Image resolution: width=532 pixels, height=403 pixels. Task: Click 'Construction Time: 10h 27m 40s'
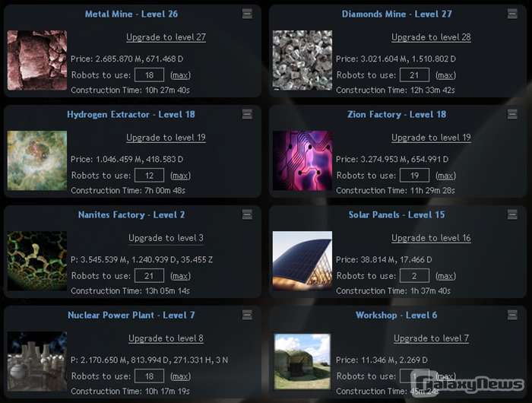[x=130, y=90]
